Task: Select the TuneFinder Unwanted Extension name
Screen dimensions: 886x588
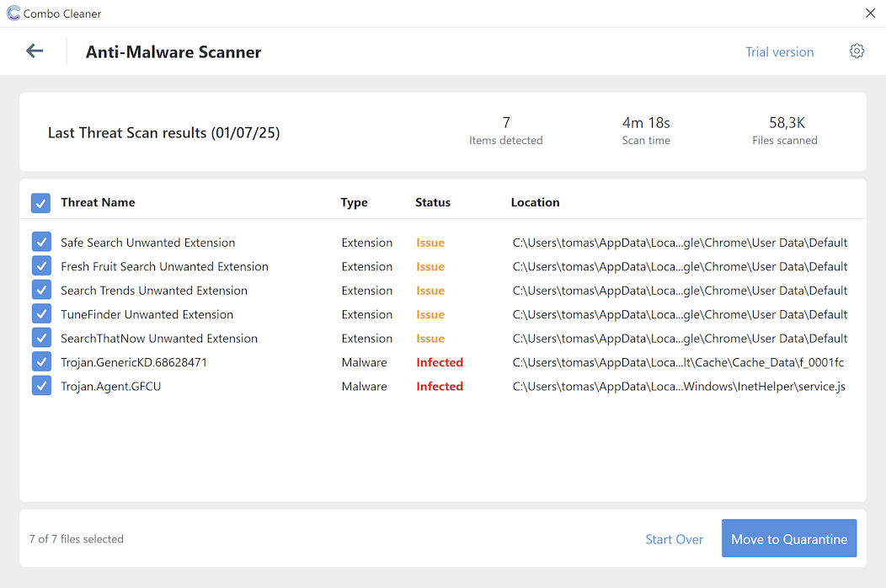Action: pos(147,314)
